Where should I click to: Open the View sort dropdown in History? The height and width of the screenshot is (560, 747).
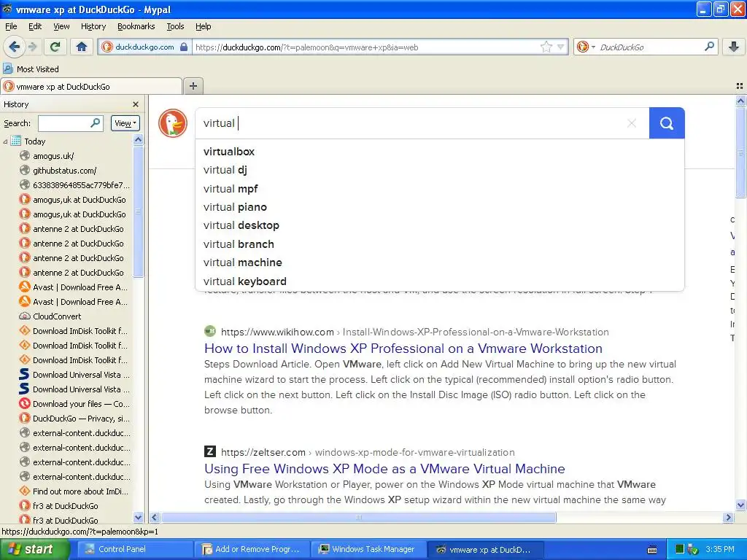(x=125, y=123)
